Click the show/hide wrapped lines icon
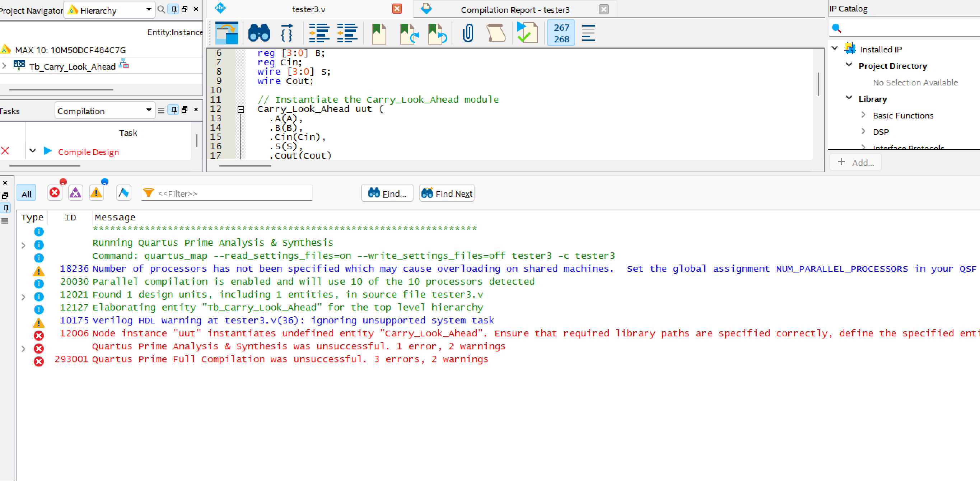This screenshot has height=481, width=980. pyautogui.click(x=588, y=33)
